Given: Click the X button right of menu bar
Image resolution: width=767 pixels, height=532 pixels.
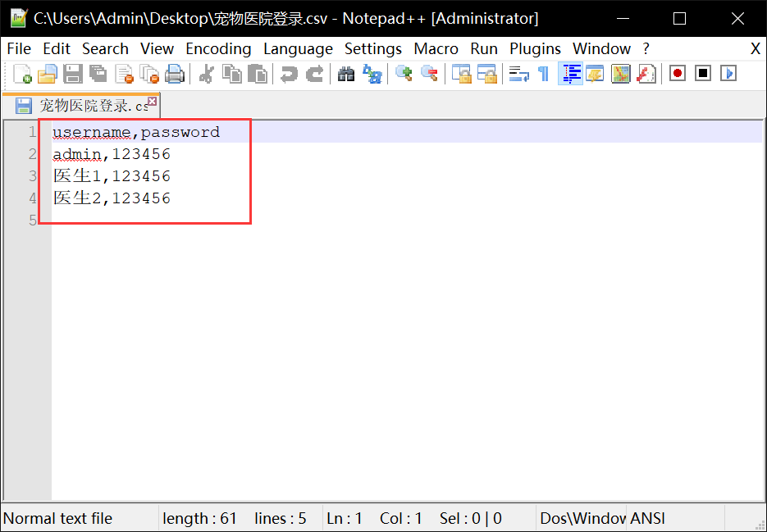Looking at the screenshot, I should pos(755,48).
